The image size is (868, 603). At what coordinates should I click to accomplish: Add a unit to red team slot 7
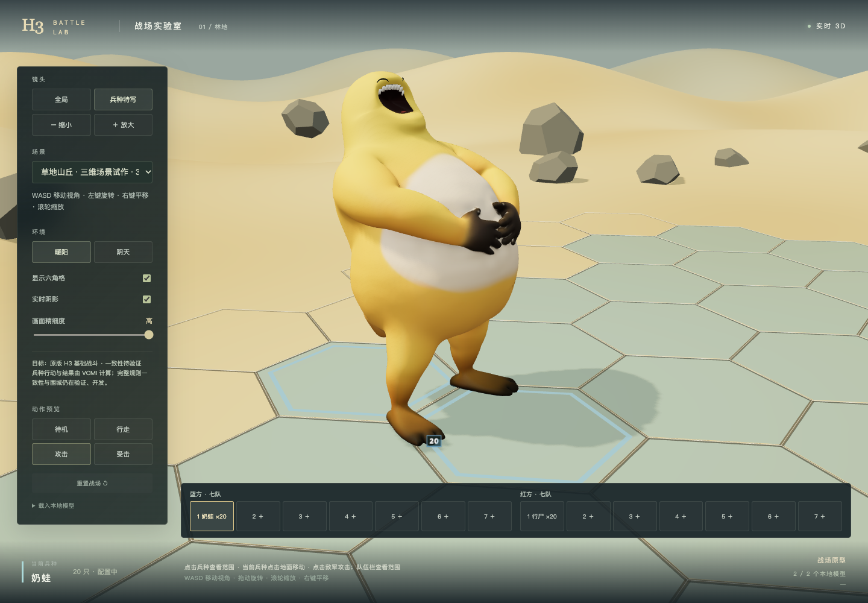(x=820, y=516)
